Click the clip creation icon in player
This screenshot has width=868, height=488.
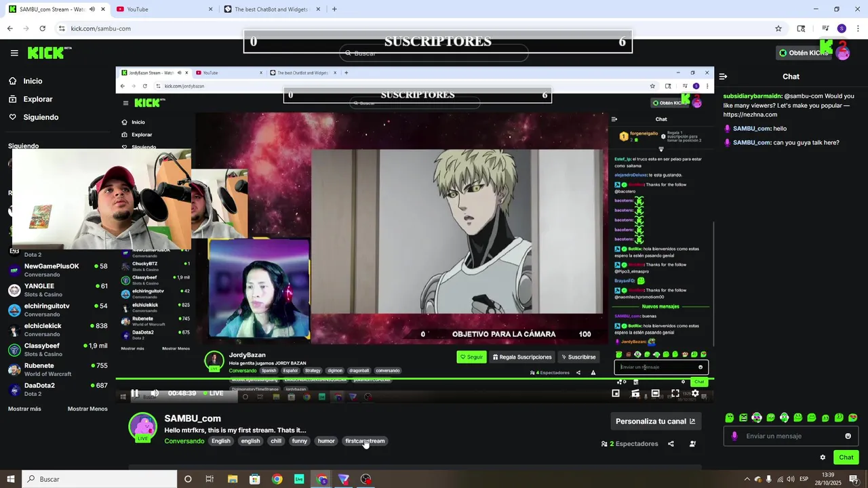635,393
